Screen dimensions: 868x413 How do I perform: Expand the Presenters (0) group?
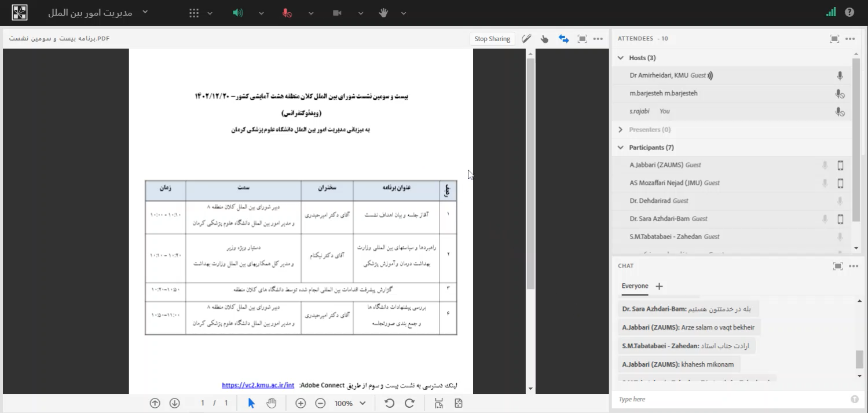(621, 130)
